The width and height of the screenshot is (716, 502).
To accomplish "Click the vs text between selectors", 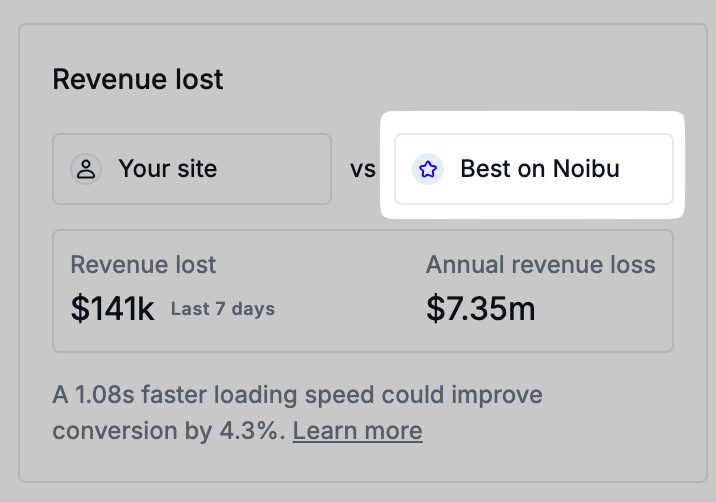I will click(x=362, y=169).
